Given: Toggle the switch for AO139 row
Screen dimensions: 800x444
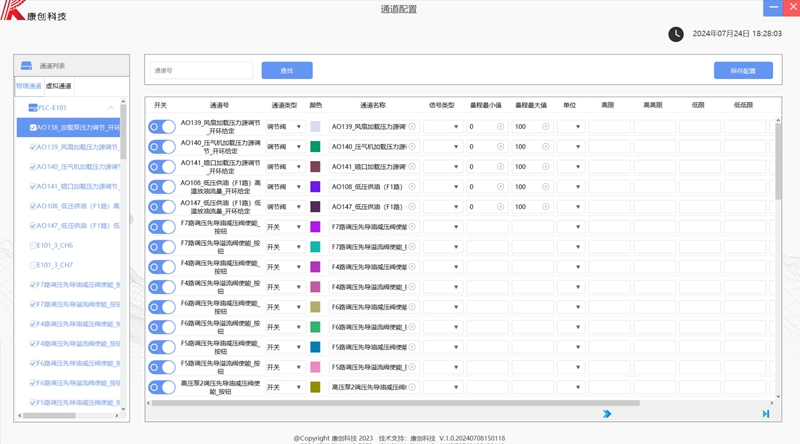Looking at the screenshot, I should click(x=162, y=127).
